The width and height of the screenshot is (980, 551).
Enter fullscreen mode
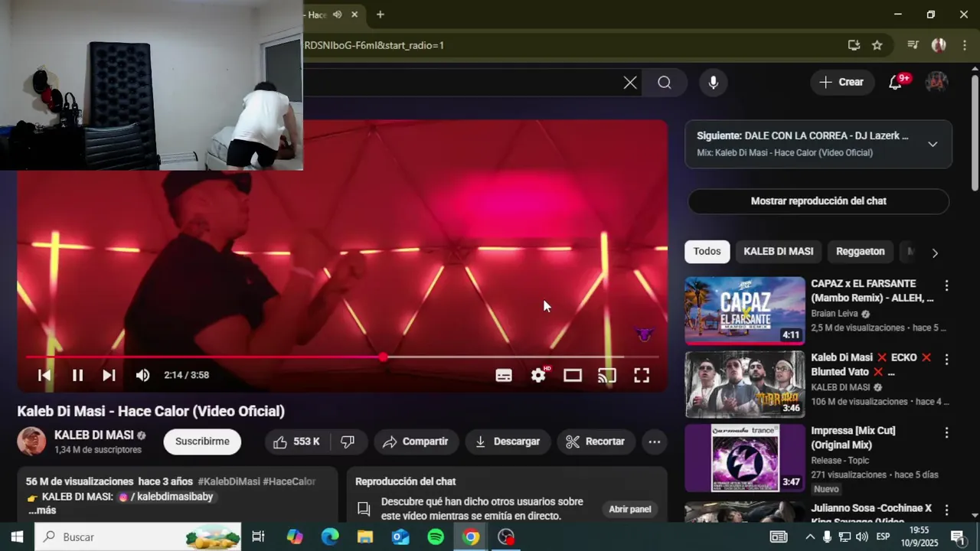pos(642,375)
